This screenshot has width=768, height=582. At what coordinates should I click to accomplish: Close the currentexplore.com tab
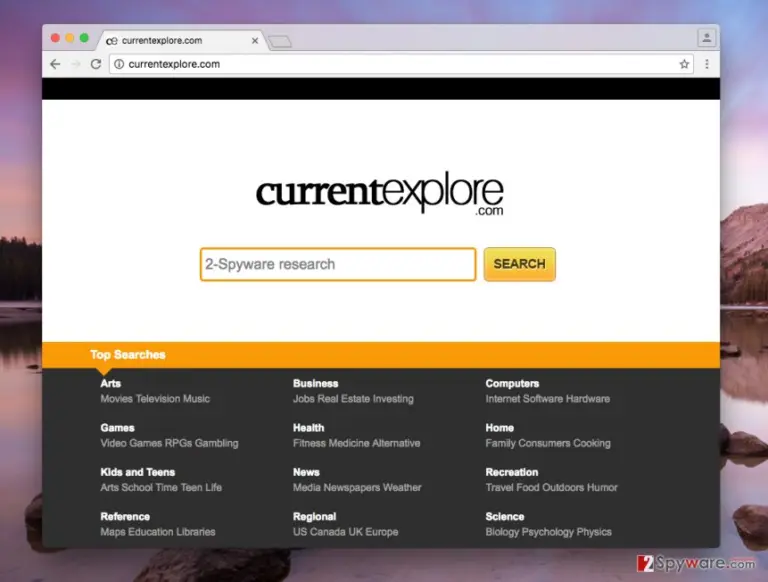tap(255, 41)
